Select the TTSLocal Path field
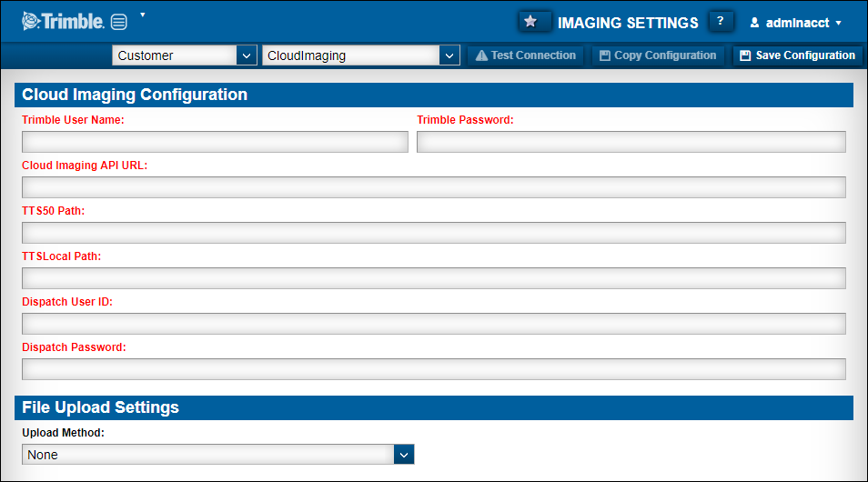This screenshot has height=482, width=868. coord(433,278)
